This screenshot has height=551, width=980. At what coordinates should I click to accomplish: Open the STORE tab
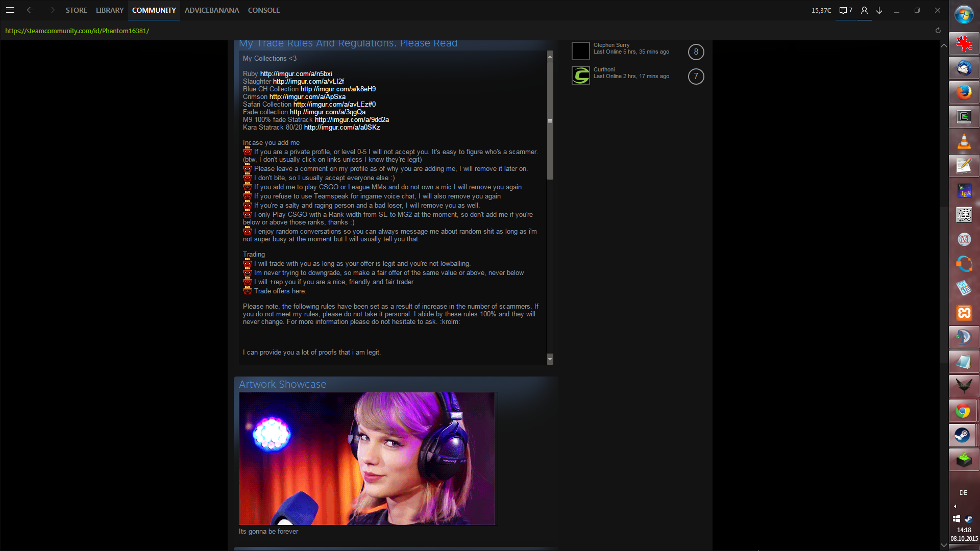(x=76, y=10)
